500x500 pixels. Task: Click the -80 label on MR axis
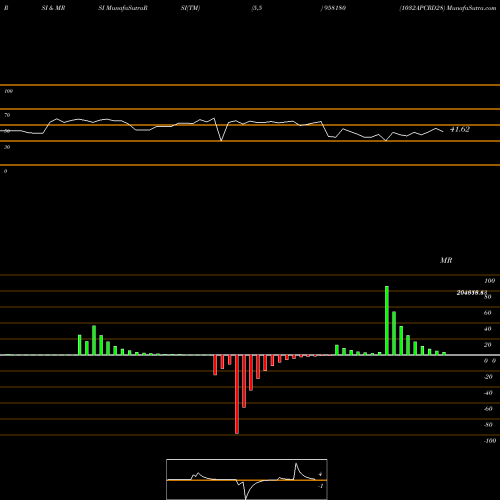[x=488, y=425]
